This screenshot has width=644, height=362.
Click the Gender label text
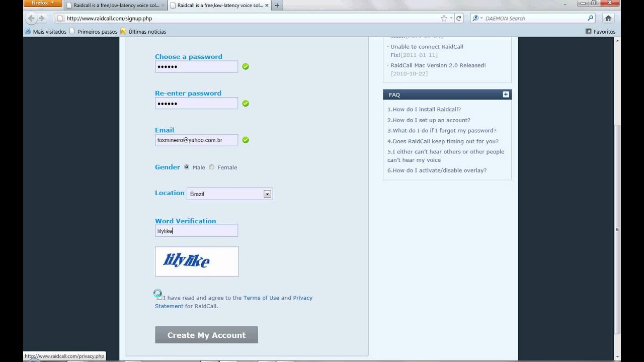(168, 167)
